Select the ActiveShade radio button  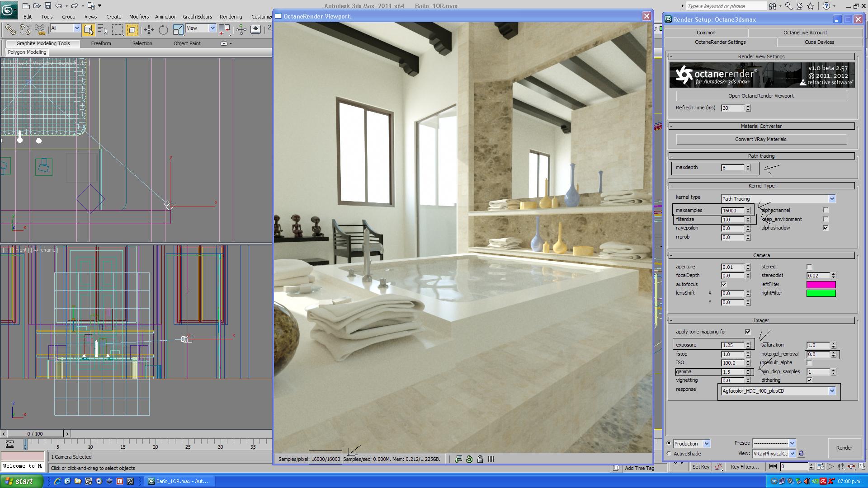tap(669, 454)
